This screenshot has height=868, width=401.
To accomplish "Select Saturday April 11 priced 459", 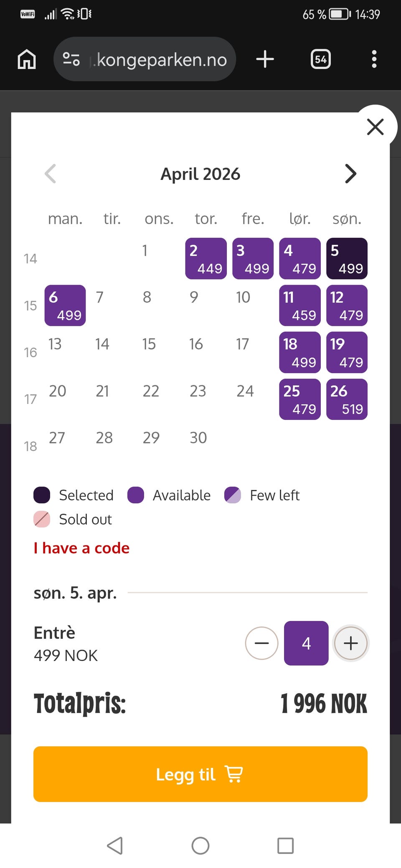I will 300,305.
